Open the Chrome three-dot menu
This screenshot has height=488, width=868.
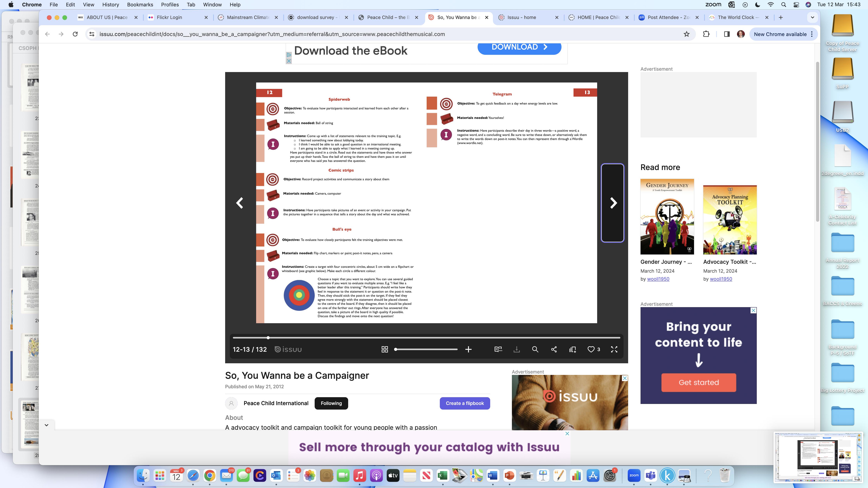tap(812, 34)
